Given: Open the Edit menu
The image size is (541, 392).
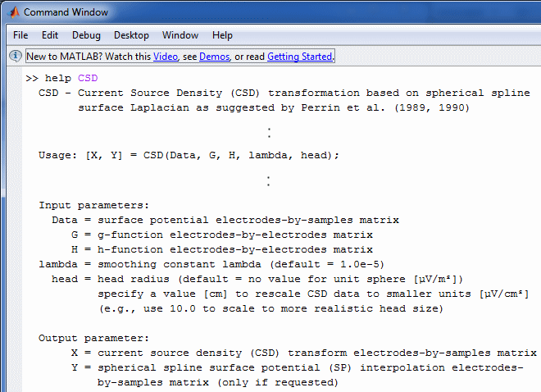Looking at the screenshot, I should pyautogui.click(x=50, y=35).
